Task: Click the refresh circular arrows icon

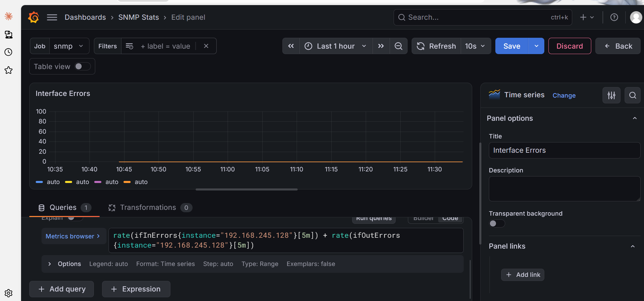Action: 421,46
